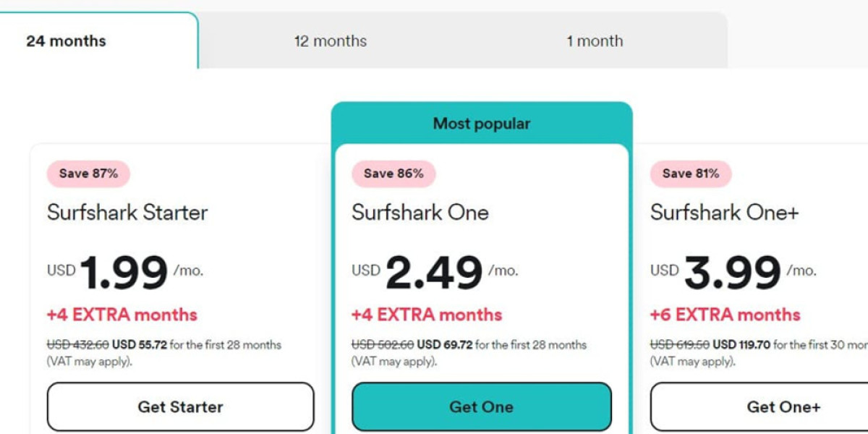The width and height of the screenshot is (868, 434).
Task: Click the USD 2.49 monthly price
Action: coord(433,273)
